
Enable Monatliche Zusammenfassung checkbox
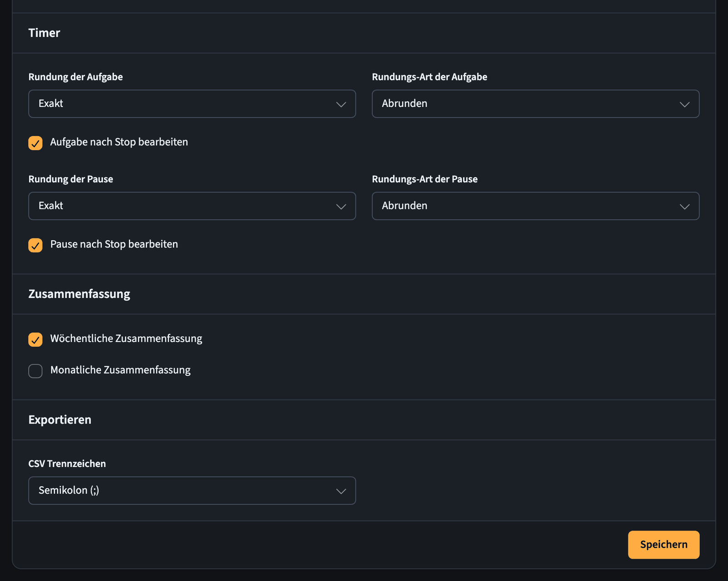click(35, 371)
